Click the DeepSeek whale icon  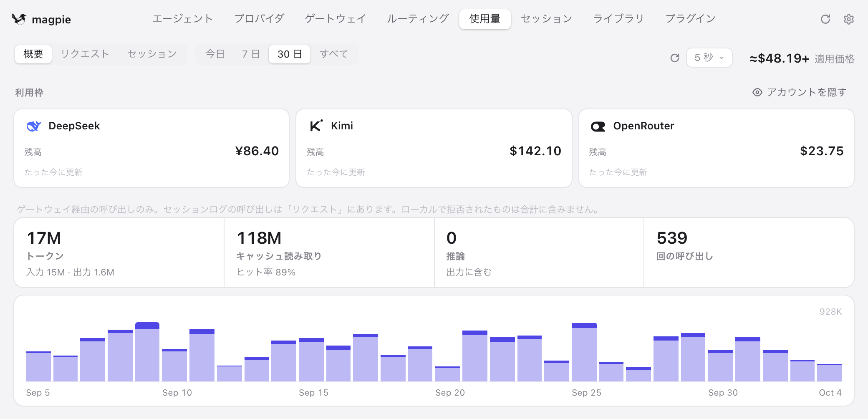33,126
